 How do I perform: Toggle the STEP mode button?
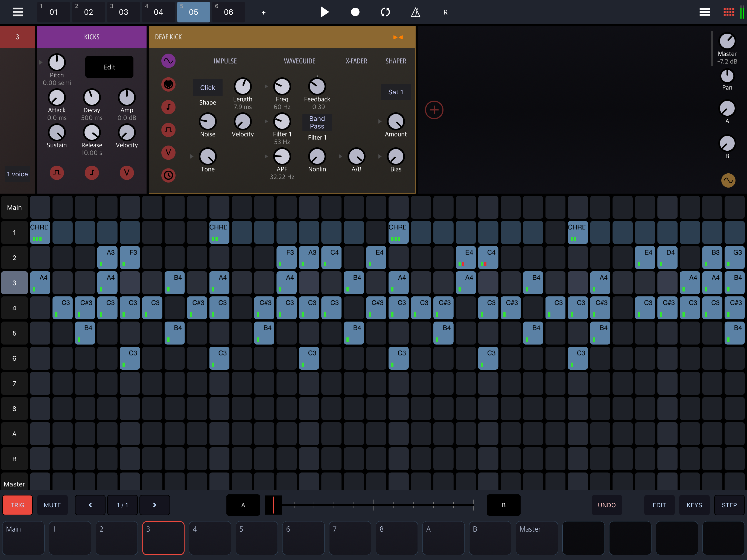pos(729,504)
